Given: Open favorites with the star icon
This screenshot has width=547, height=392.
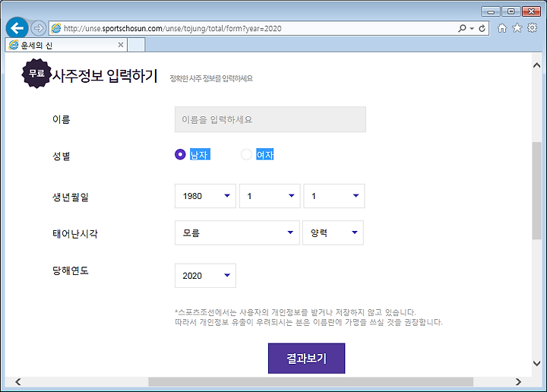Looking at the screenshot, I should click(x=517, y=28).
